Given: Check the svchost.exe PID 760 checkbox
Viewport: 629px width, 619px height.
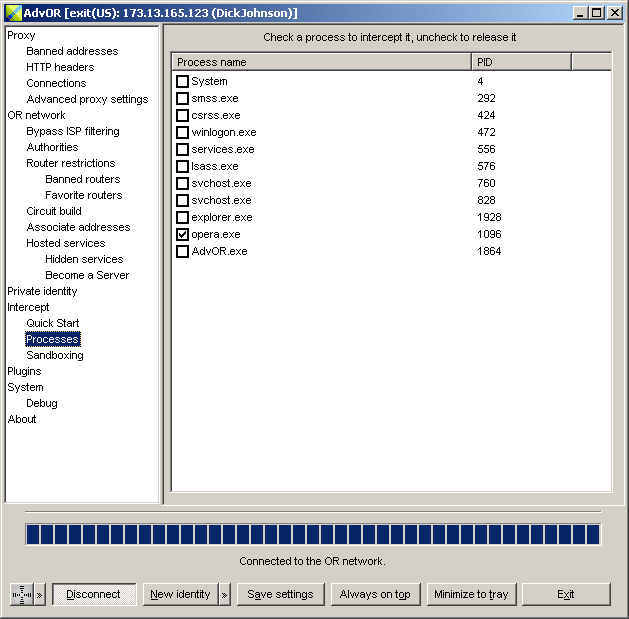Looking at the screenshot, I should (x=183, y=183).
